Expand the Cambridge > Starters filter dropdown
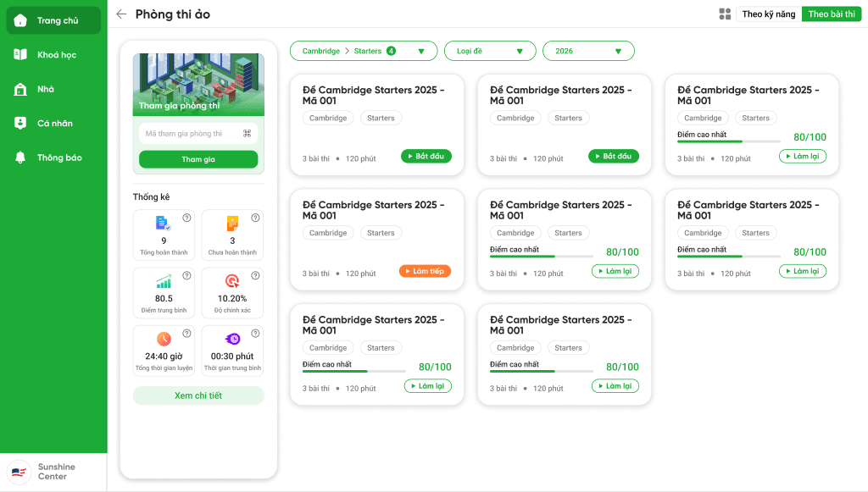The height and width of the screenshot is (492, 868). [364, 51]
